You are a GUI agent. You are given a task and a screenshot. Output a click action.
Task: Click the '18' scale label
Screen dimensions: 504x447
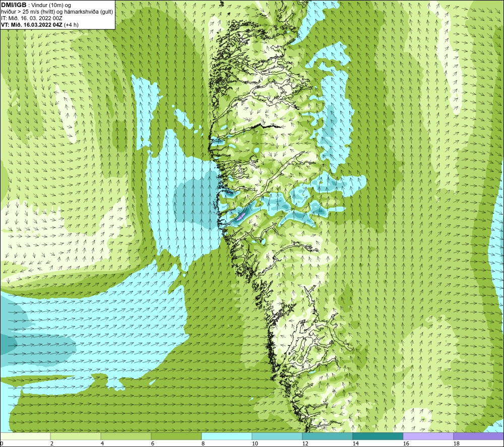[x=456, y=443]
